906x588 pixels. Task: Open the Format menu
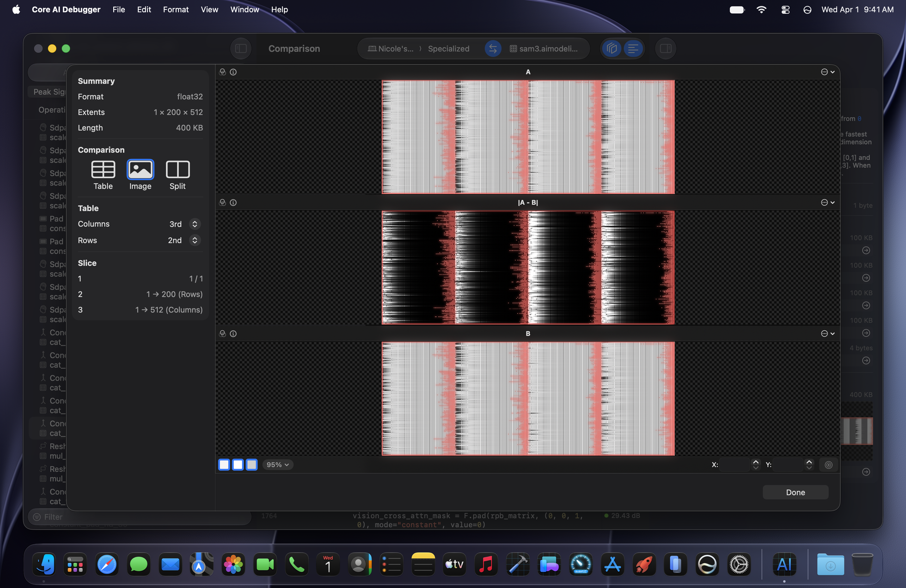[176, 9]
